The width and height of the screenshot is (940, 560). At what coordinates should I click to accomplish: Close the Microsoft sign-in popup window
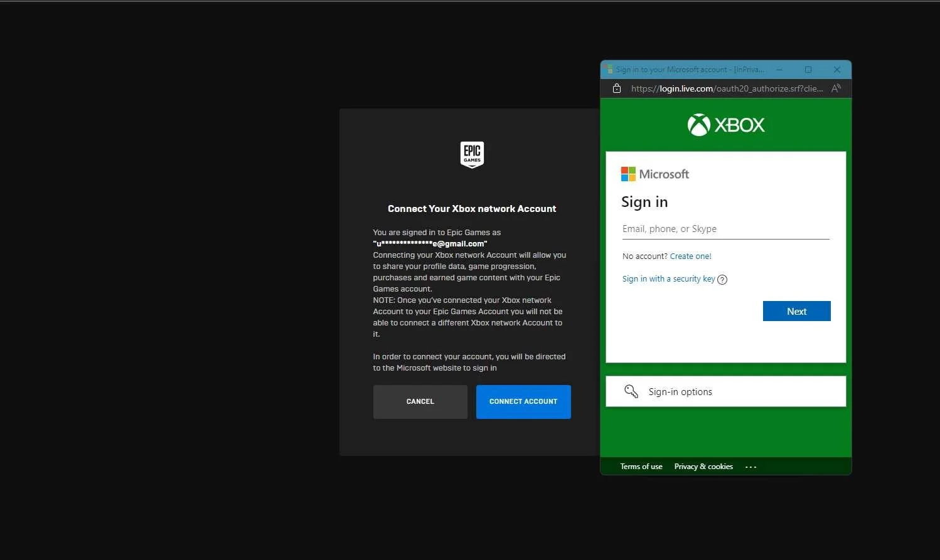pos(836,70)
